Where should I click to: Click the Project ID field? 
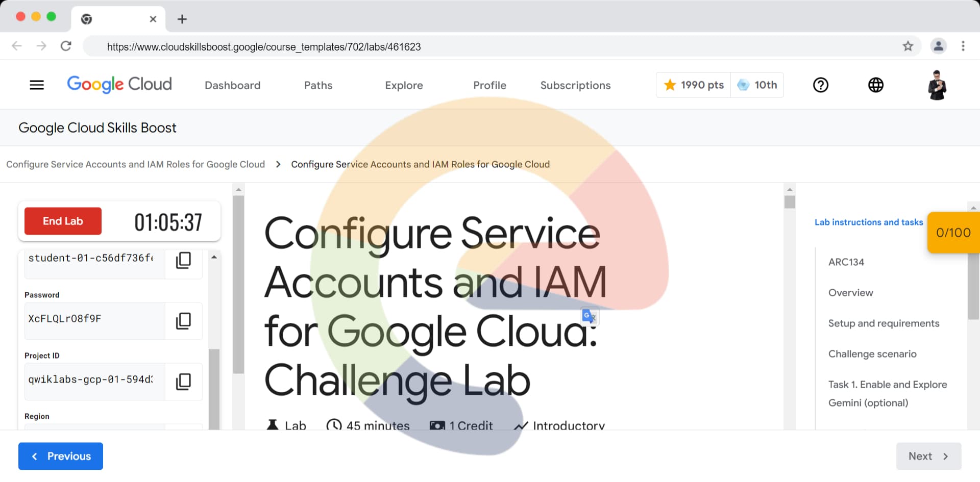(95, 382)
